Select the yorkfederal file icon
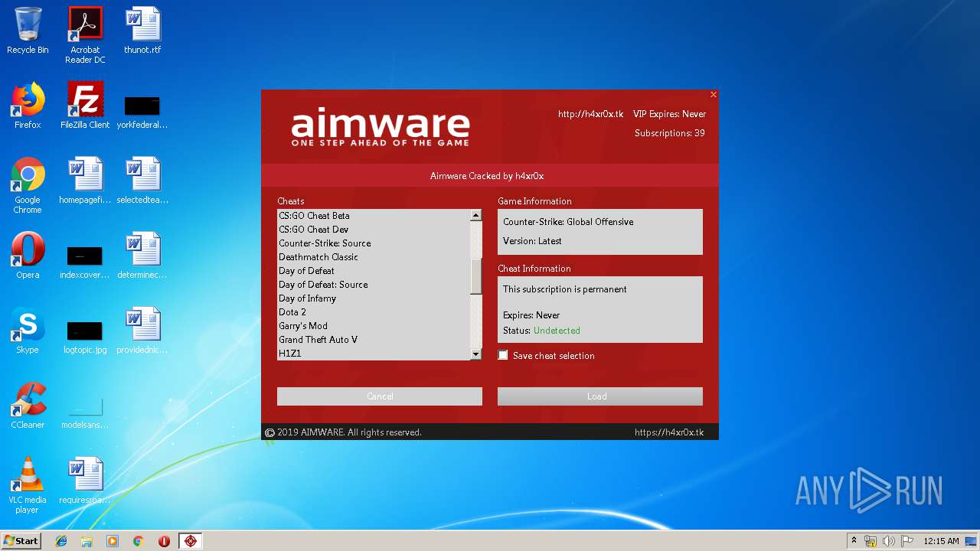Image resolution: width=980 pixels, height=551 pixels. [142, 111]
